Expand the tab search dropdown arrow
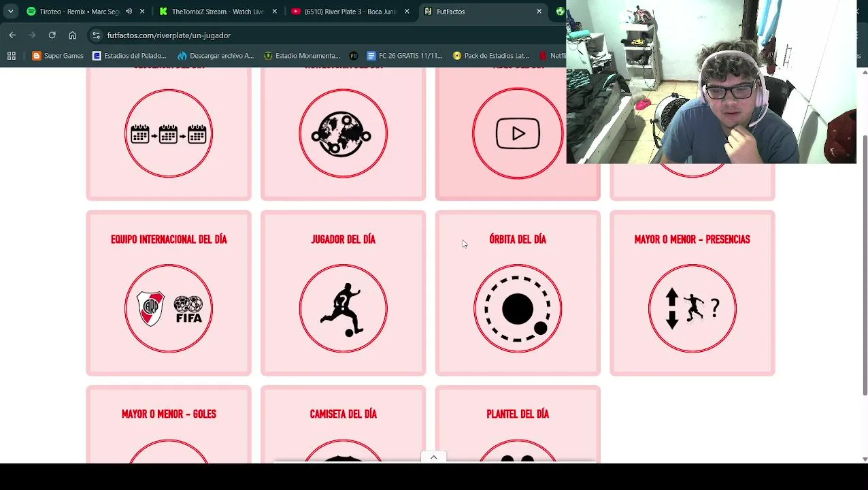Image resolution: width=868 pixels, height=490 pixels. click(10, 12)
